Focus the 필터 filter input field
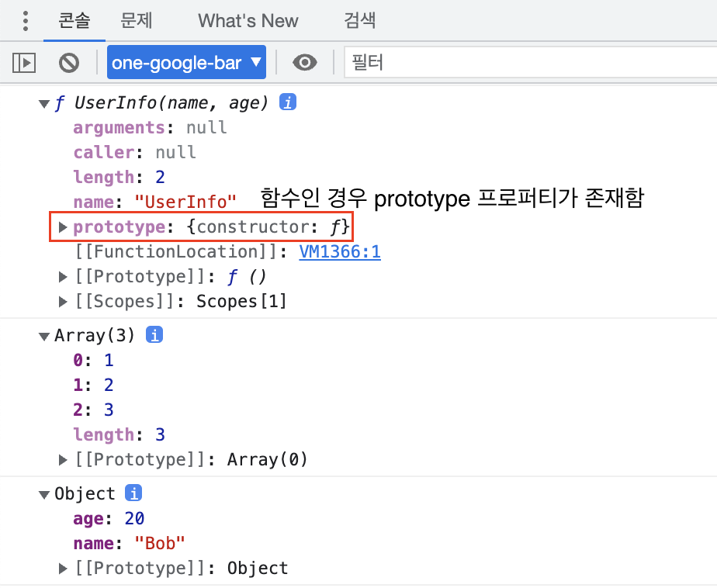The height and width of the screenshot is (588, 717). click(531, 62)
